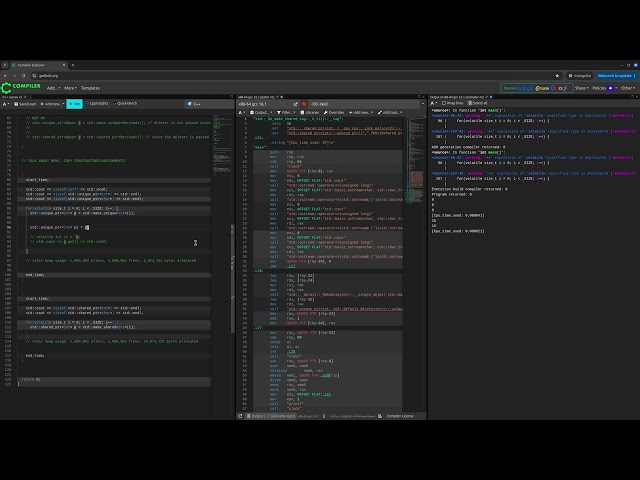Open the editor Add new... dropdown
This screenshot has width=640, height=480.
click(x=52, y=104)
